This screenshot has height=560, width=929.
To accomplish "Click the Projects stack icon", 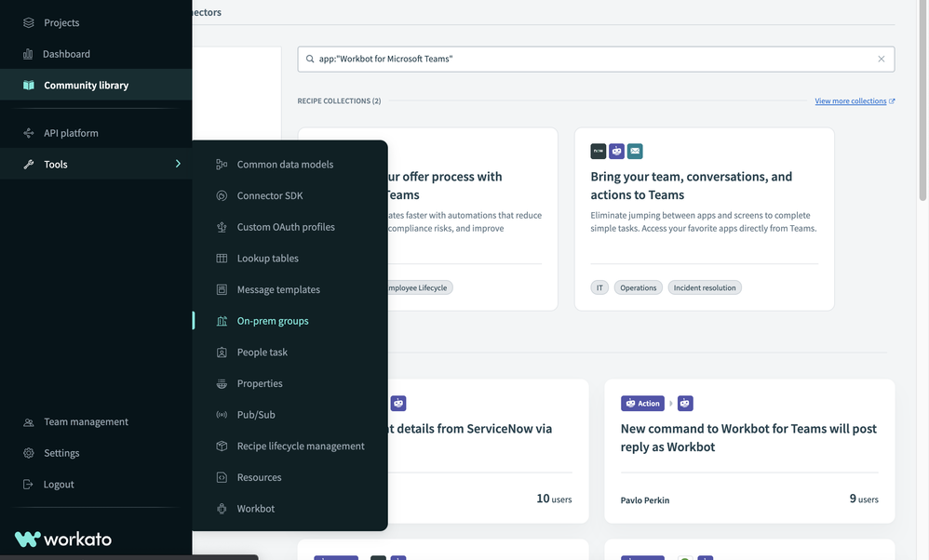I will click(x=29, y=22).
